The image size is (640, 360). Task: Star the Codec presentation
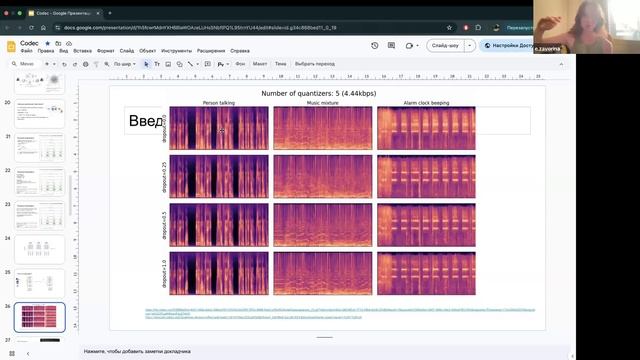(x=47, y=43)
